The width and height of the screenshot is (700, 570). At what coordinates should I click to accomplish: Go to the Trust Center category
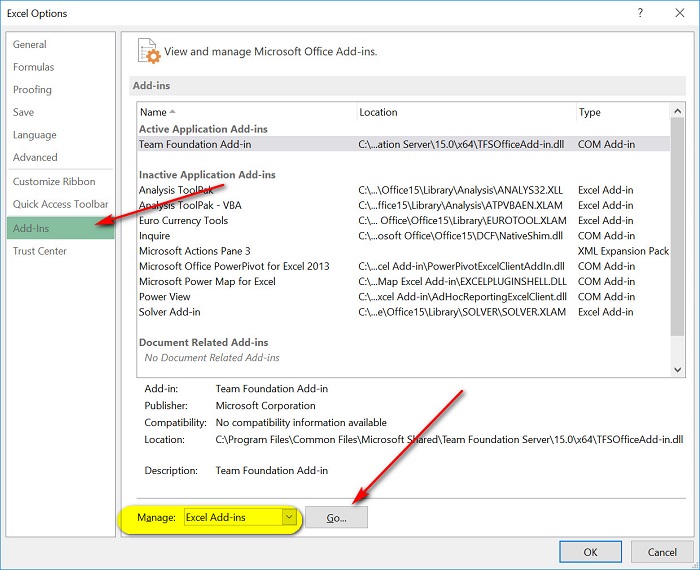(x=39, y=251)
